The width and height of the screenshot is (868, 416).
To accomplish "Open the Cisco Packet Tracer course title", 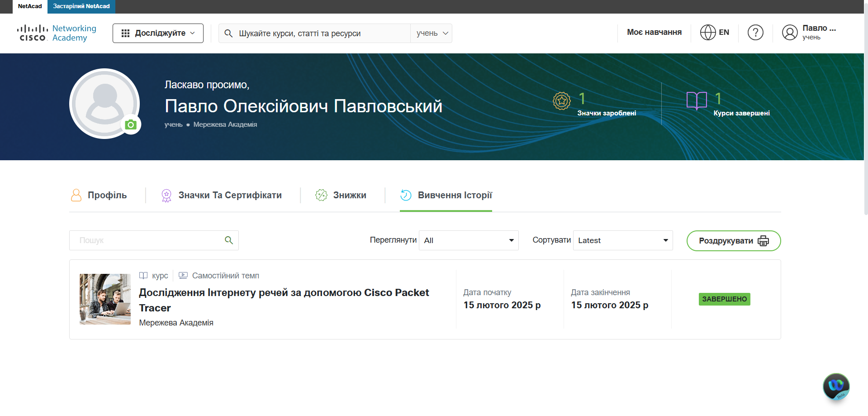I will tap(284, 300).
